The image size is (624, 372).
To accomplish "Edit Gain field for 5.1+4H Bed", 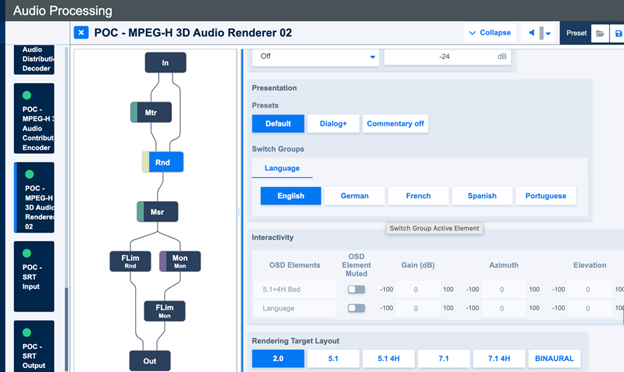I will pyautogui.click(x=417, y=289).
